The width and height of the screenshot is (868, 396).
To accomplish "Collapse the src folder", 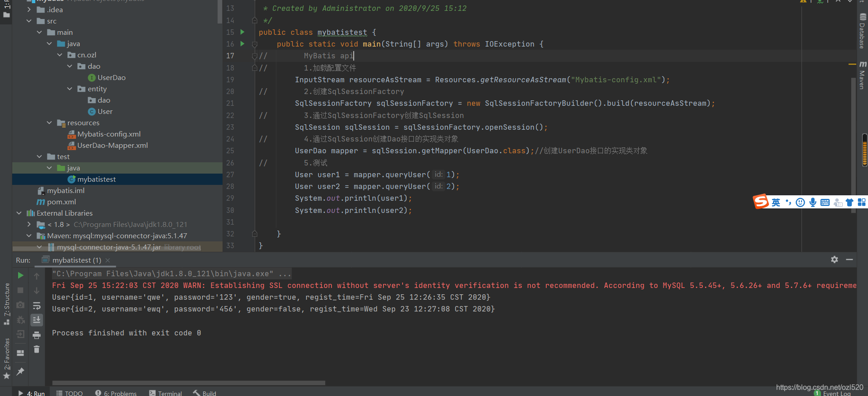I will (x=29, y=21).
